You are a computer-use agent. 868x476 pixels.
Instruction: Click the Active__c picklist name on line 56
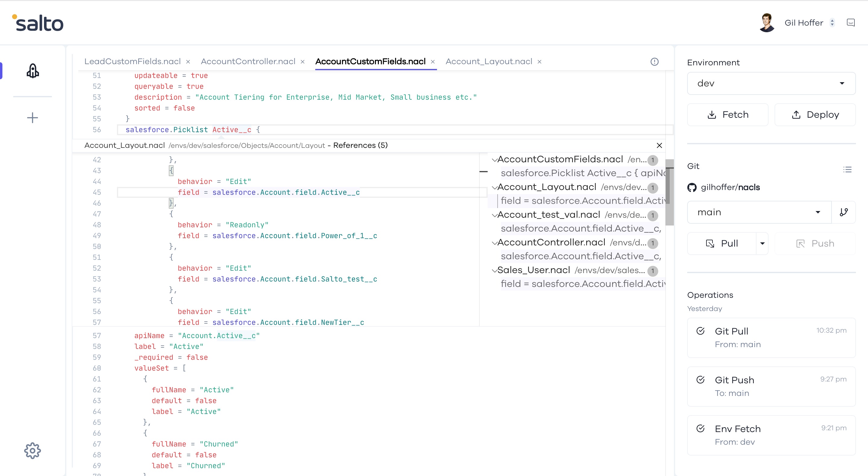[x=232, y=129]
